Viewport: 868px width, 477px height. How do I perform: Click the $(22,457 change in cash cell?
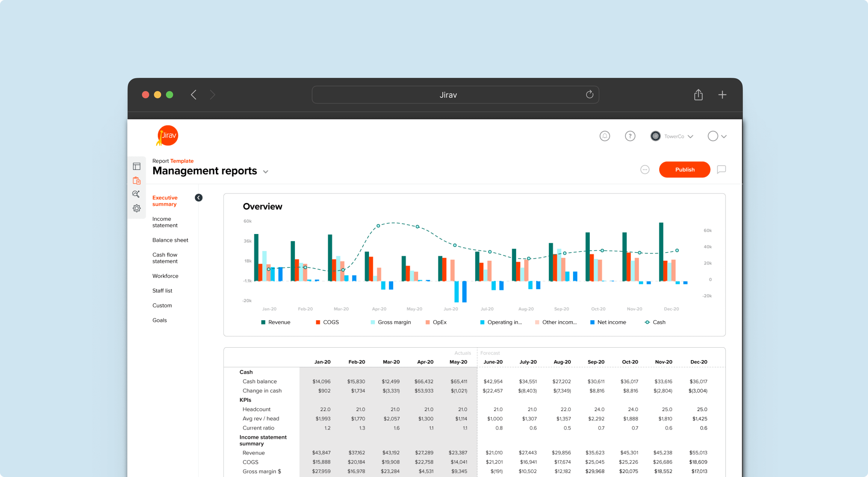tap(492, 391)
